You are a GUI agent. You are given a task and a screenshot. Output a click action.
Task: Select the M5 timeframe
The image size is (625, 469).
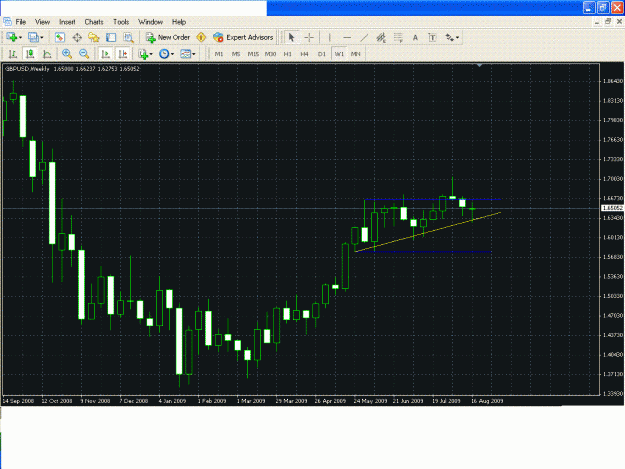pos(236,54)
